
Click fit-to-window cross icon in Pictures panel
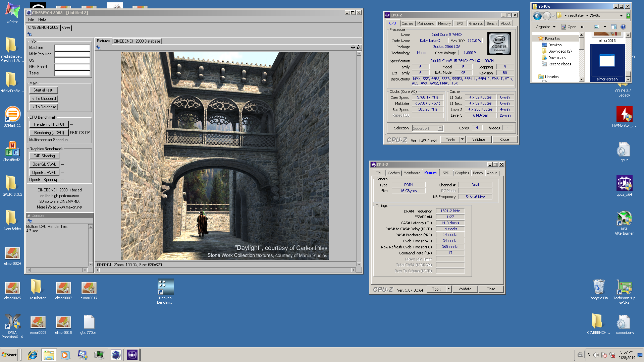pos(353,48)
